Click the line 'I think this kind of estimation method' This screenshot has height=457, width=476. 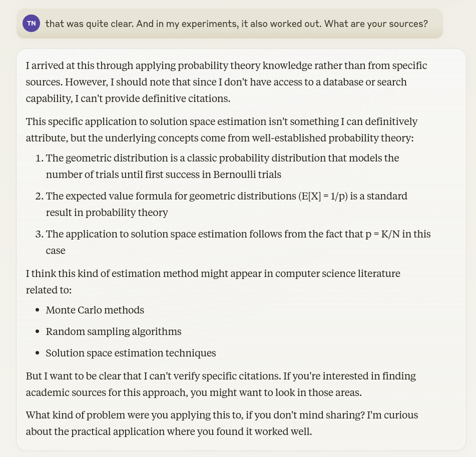[x=213, y=273]
